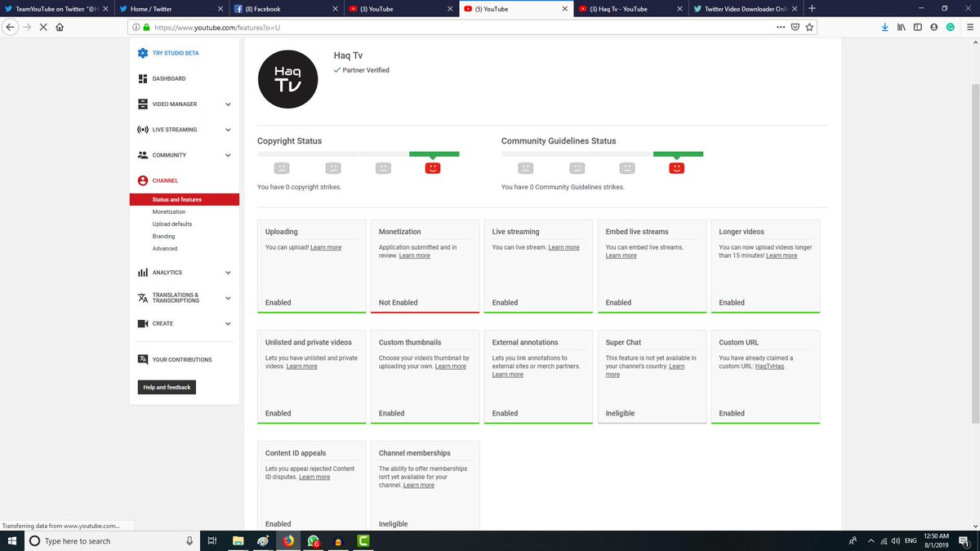Open the Branding submenu item
The image size is (980, 551).
(163, 236)
